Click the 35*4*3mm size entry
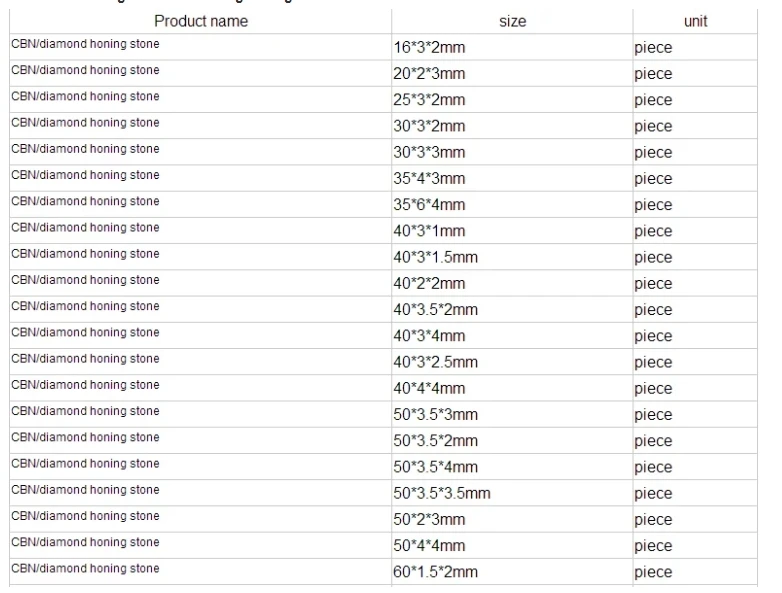The width and height of the screenshot is (782, 593). [429, 179]
